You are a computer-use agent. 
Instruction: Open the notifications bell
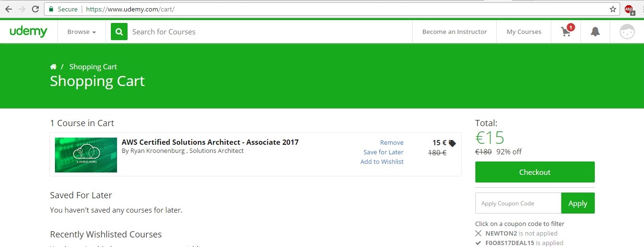595,32
